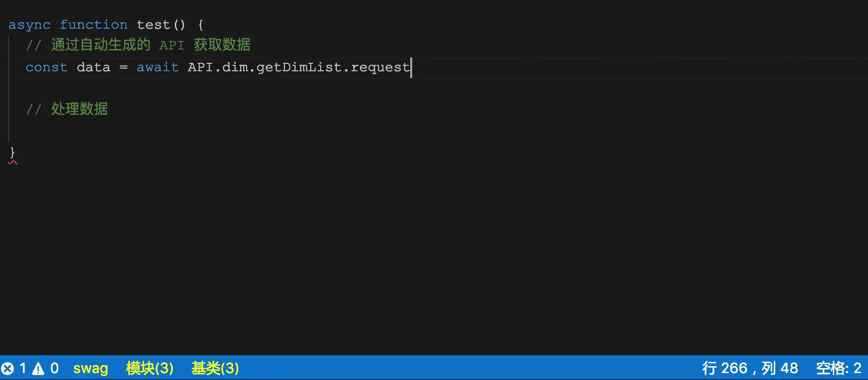868x380 pixels.
Task: Click the test function name
Action: tap(154, 25)
